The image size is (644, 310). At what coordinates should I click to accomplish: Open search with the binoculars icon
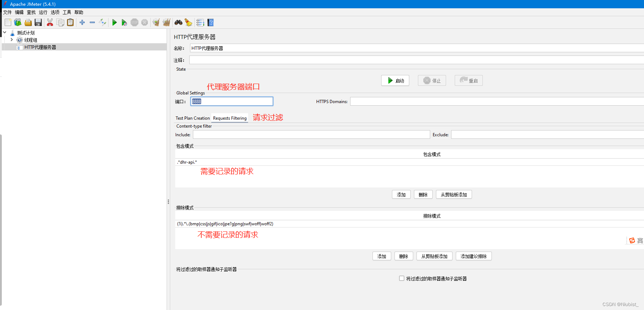tap(178, 23)
